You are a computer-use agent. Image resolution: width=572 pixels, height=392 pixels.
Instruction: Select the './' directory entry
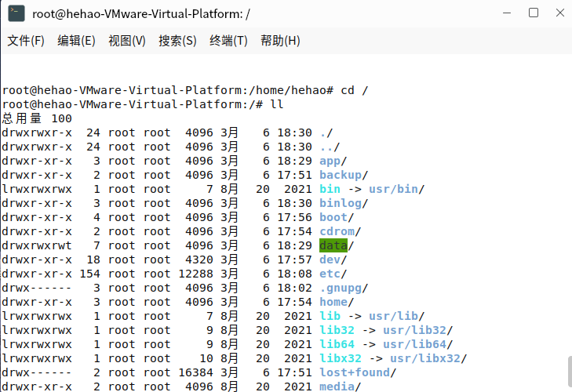(326, 132)
